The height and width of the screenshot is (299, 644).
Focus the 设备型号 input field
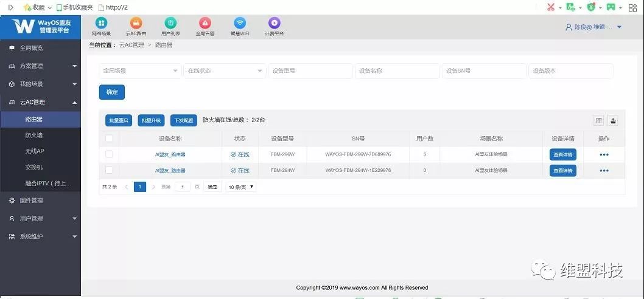(311, 70)
